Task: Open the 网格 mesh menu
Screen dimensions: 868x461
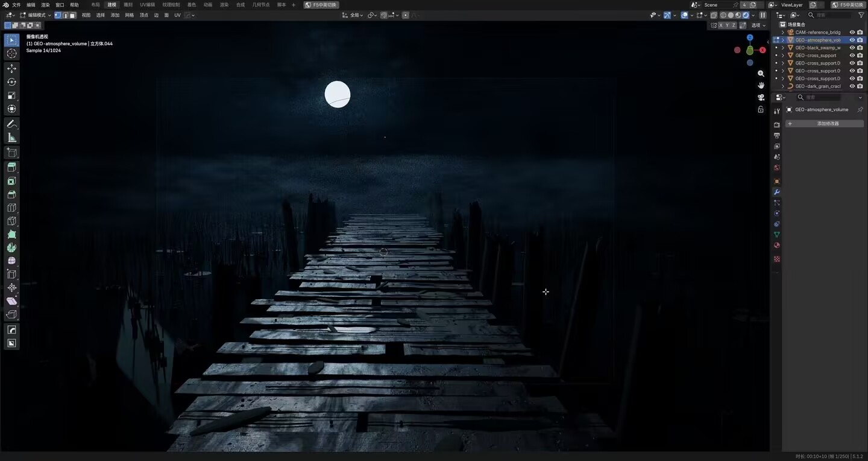Action: point(130,15)
